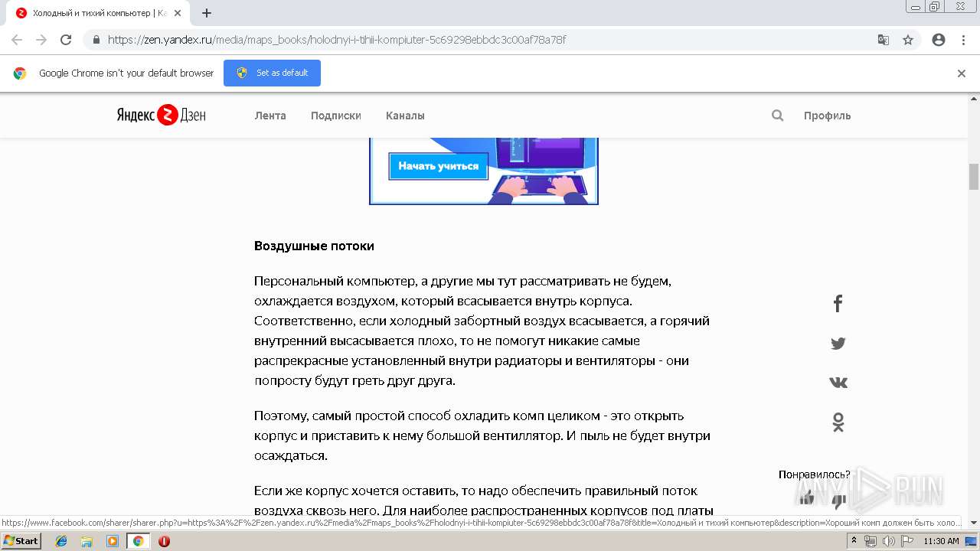
Task: Show hidden tray icons
Action: [854, 541]
